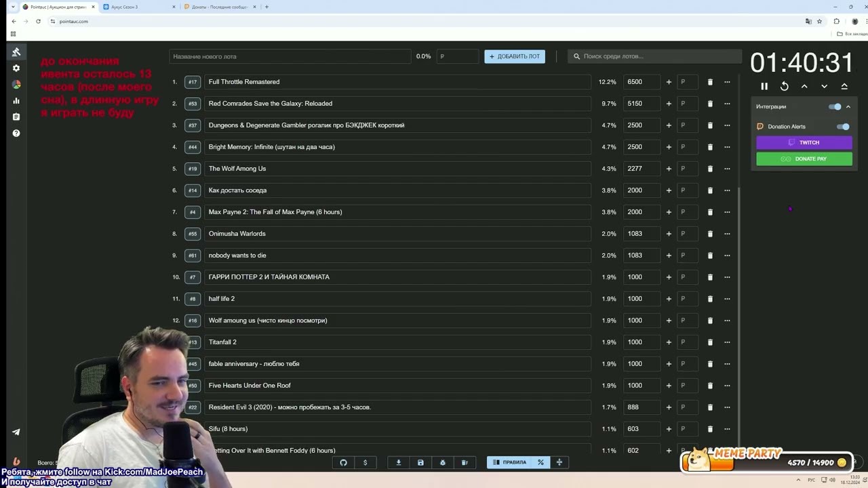Click the save floppy disk icon
The width and height of the screenshot is (868, 488).
[420, 463]
